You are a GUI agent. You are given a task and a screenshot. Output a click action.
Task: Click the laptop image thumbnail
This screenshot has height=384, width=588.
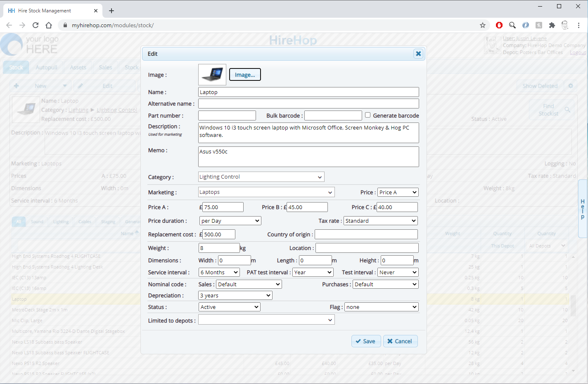212,75
